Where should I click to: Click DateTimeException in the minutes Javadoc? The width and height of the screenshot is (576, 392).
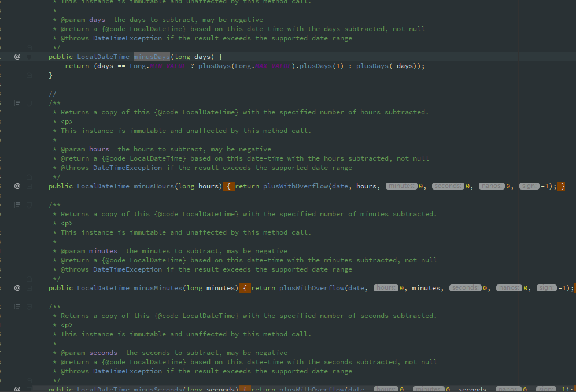127,269
